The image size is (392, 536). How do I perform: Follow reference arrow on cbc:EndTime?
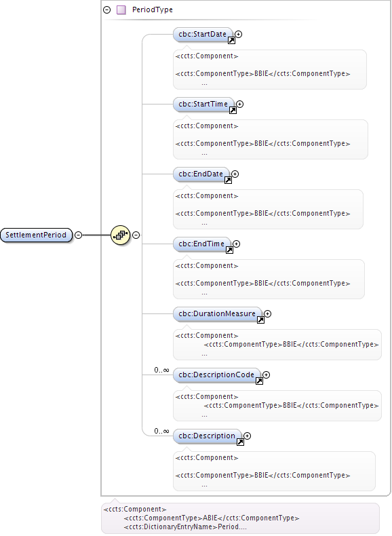coord(229,250)
